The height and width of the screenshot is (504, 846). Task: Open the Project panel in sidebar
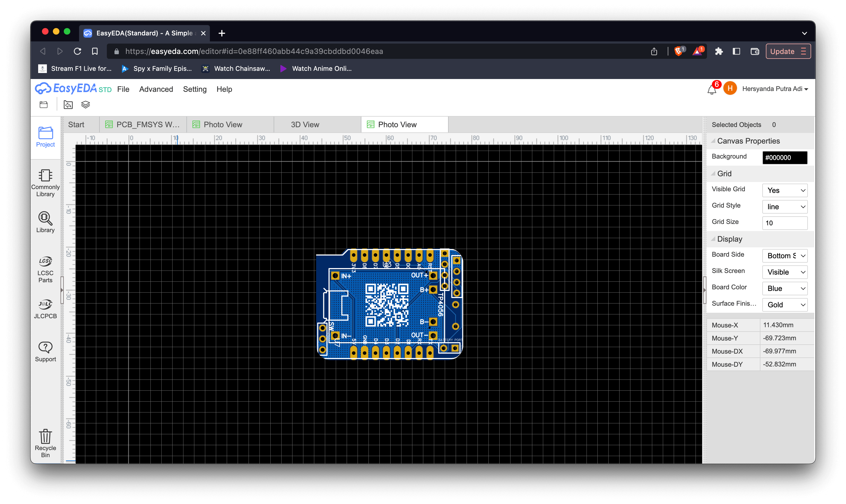coord(45,136)
